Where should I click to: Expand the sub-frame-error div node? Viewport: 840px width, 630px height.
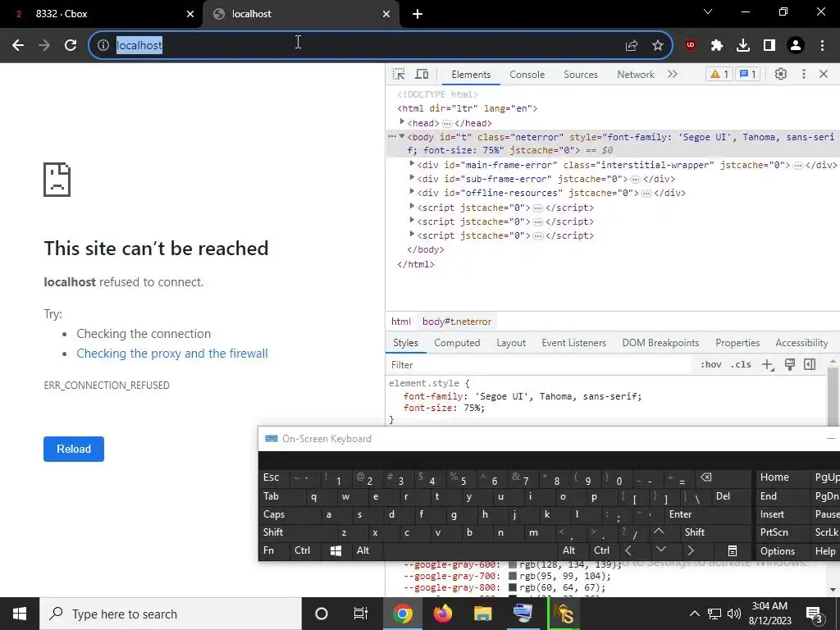412,178
